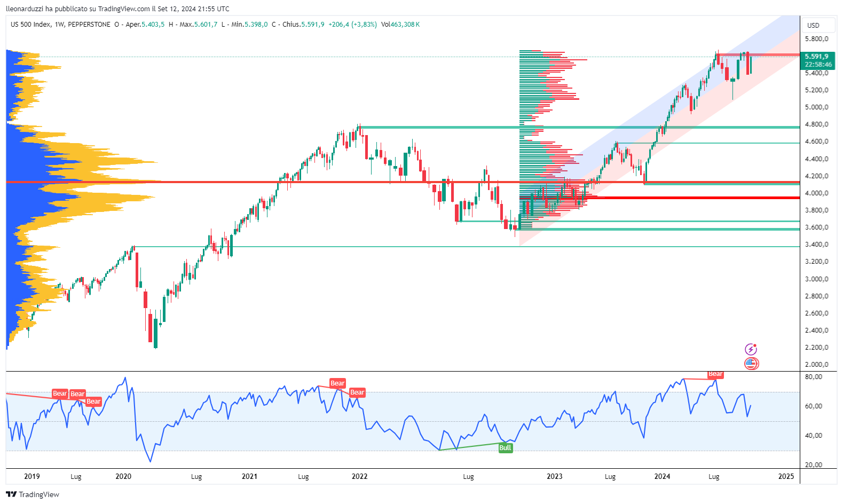Click the Lug label between 2019 and 2020
Image resolution: width=843 pixels, height=504 pixels.
[76, 477]
